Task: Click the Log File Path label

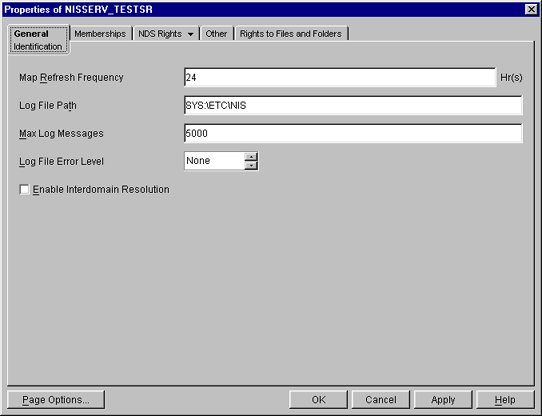Action: 48,105
